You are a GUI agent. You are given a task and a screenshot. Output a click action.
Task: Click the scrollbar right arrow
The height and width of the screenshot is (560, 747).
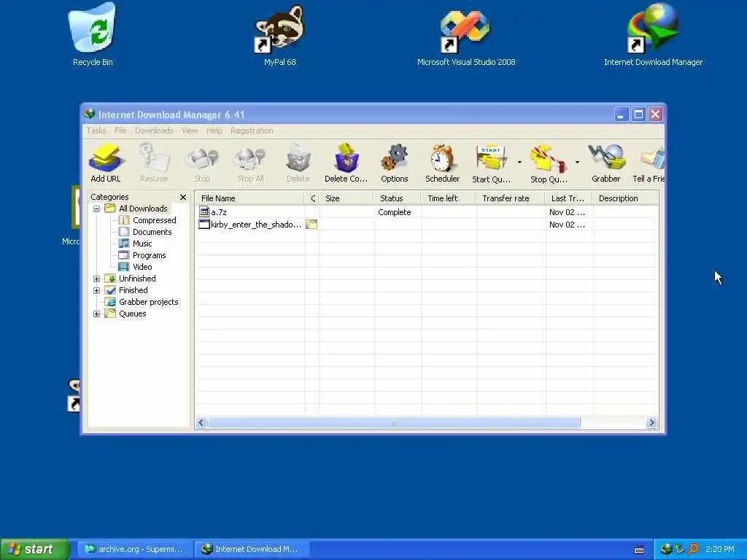click(651, 422)
